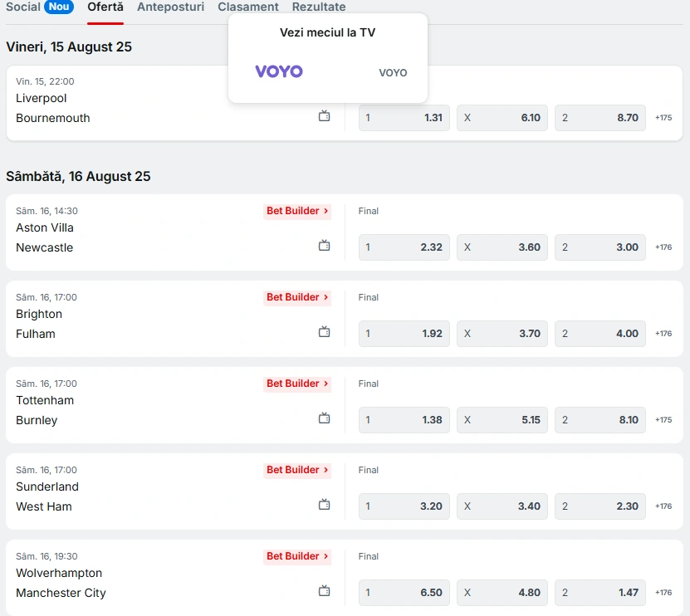Pick odds 2.30 for a West Ham win
The height and width of the screenshot is (616, 690).
600,506
